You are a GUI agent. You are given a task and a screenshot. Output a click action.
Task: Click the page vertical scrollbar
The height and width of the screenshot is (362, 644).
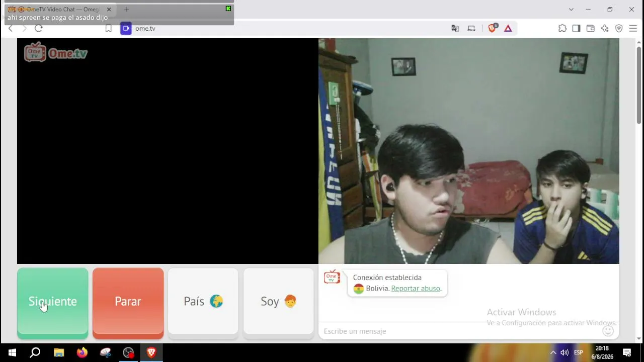click(x=639, y=85)
